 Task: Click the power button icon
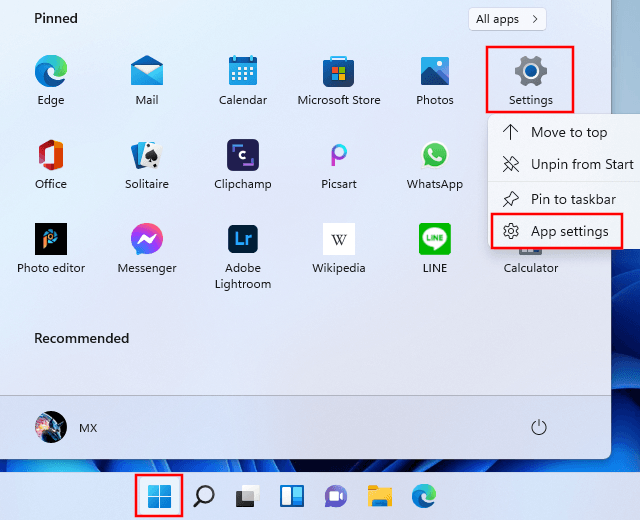(x=538, y=427)
